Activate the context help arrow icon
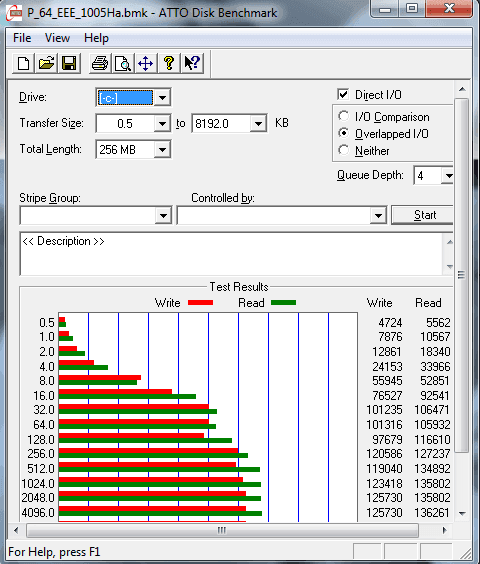480x564 pixels. coord(192,64)
